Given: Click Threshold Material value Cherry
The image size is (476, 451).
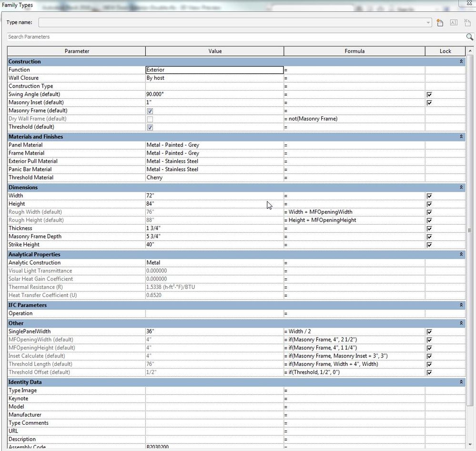Looking at the screenshot, I should click(214, 178).
